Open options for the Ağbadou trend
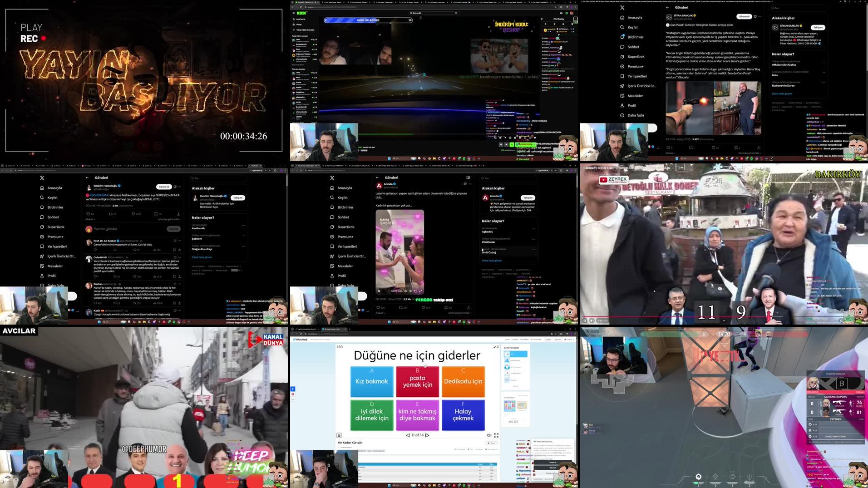Viewport: 868px width, 488px height. (534, 229)
